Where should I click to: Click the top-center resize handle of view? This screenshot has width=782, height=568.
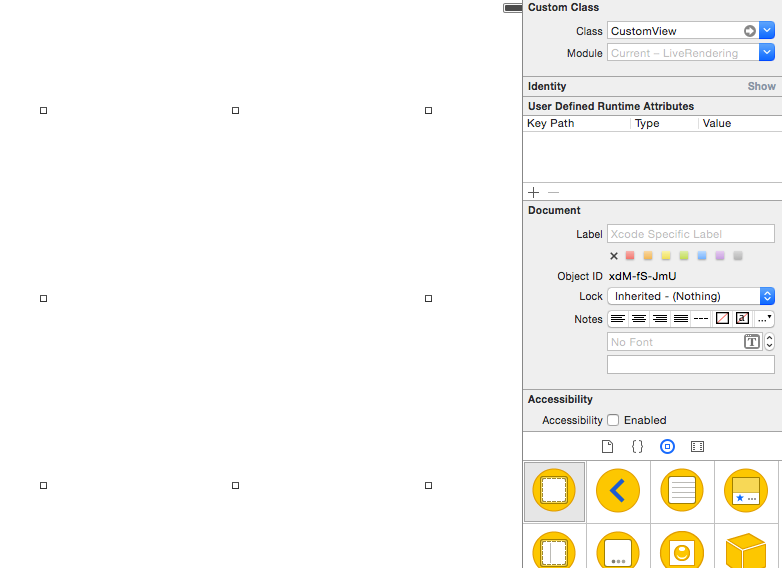click(235, 110)
